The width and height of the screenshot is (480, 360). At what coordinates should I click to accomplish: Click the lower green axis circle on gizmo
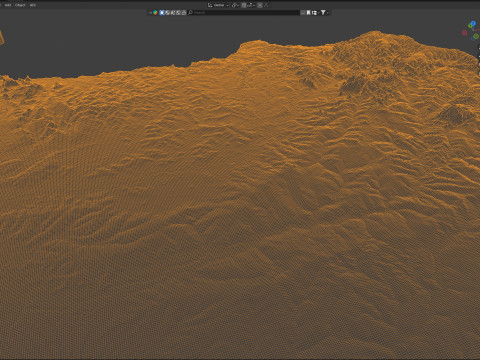[x=476, y=36]
